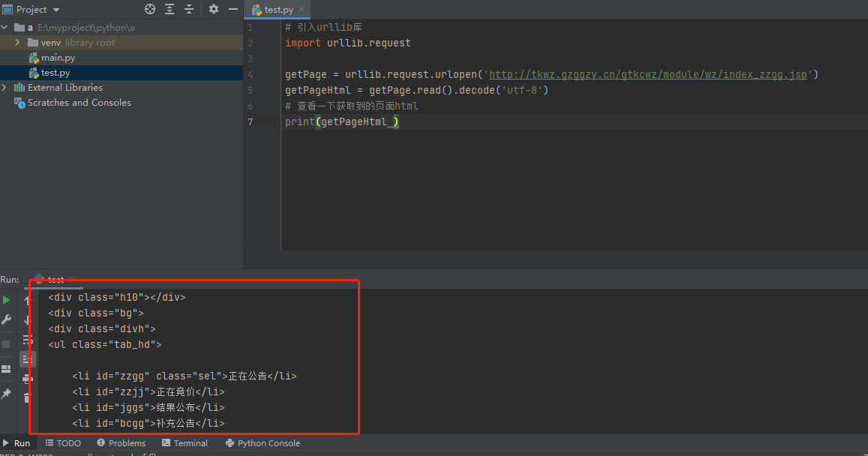868x456 pixels.
Task: Select opened file in Project view
Action: tap(149, 9)
